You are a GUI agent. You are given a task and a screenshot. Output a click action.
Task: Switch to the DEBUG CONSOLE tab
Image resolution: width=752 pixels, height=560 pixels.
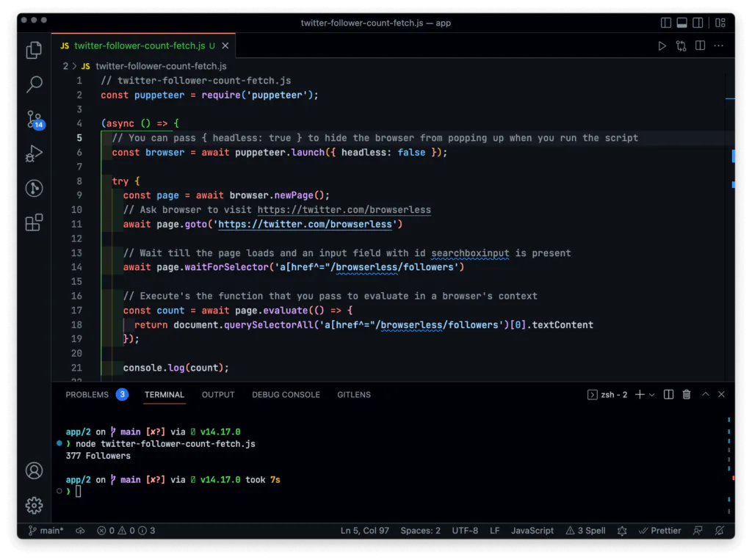[286, 395]
